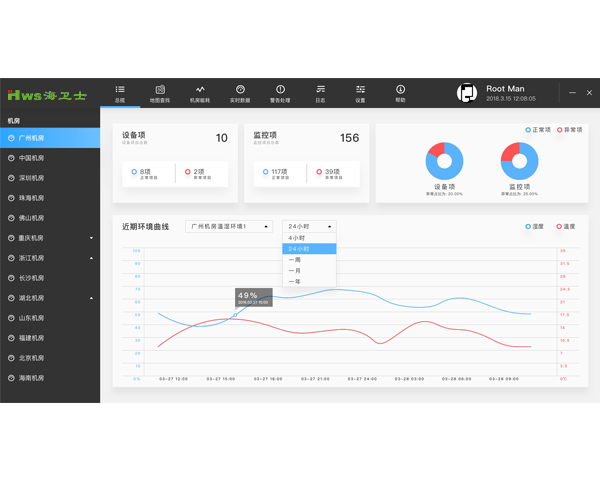Image resolution: width=600 pixels, height=500 pixels.
Task: Click the icon beside 珠海机房
Action: (x=11, y=198)
